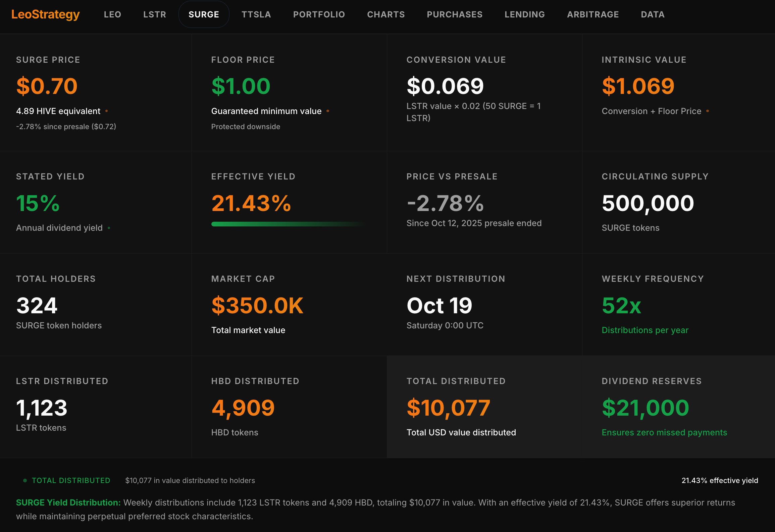775x532 pixels.
Task: Switch to the LSTR tab
Action: pyautogui.click(x=155, y=14)
